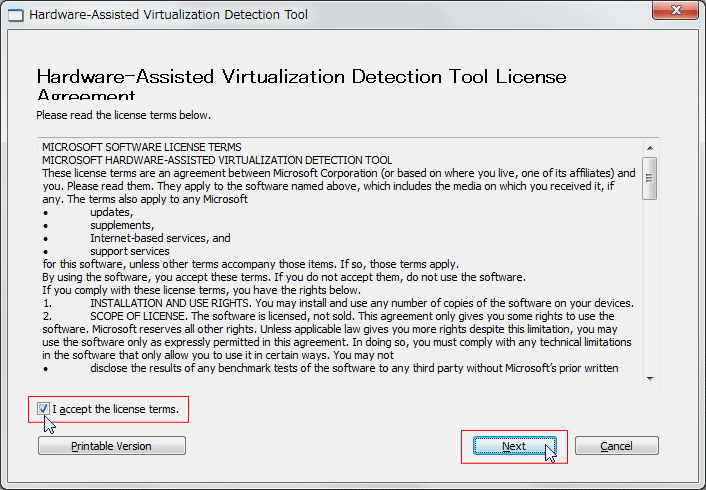The height and width of the screenshot is (490, 706).
Task: Click the 'If you comply with these license terms' line
Action: (201, 290)
